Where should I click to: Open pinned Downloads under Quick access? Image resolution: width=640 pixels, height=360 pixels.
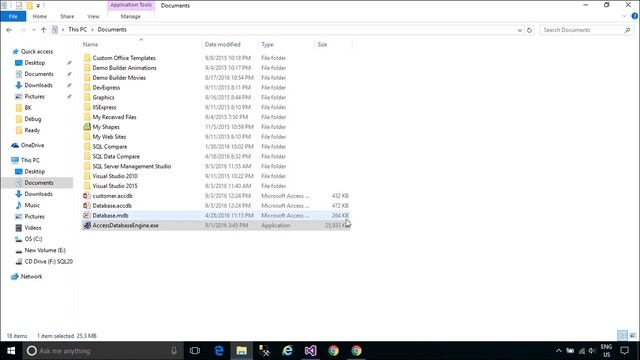(x=38, y=85)
